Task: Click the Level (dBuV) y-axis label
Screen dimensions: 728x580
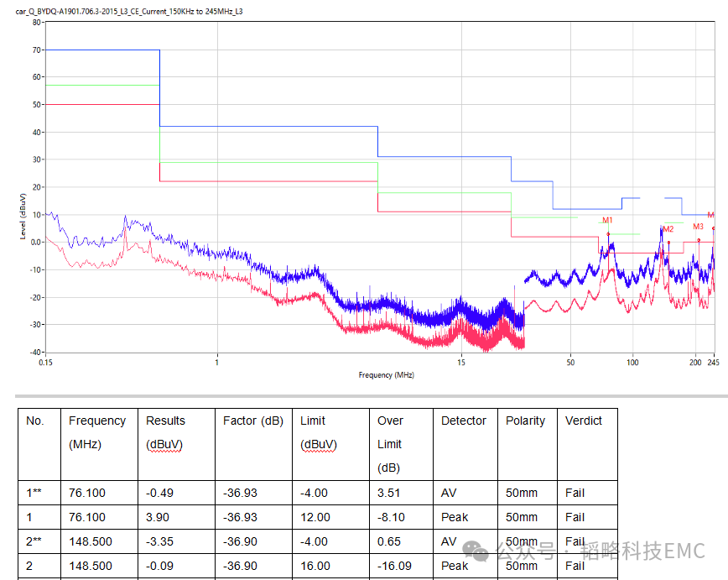Action: point(23,217)
